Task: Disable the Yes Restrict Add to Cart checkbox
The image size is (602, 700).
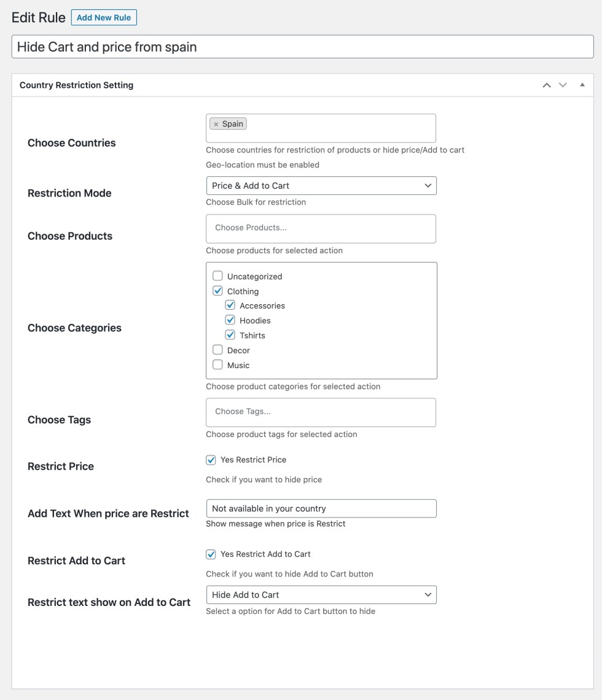Action: (x=211, y=554)
